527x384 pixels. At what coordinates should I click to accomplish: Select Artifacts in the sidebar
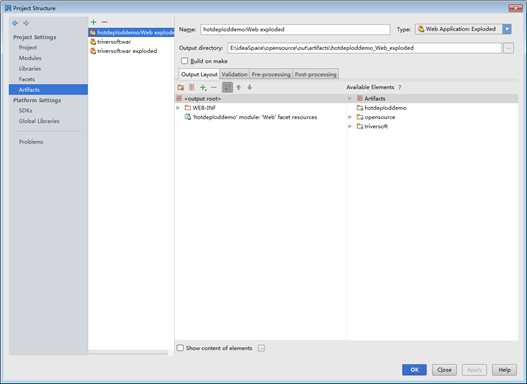click(48, 90)
